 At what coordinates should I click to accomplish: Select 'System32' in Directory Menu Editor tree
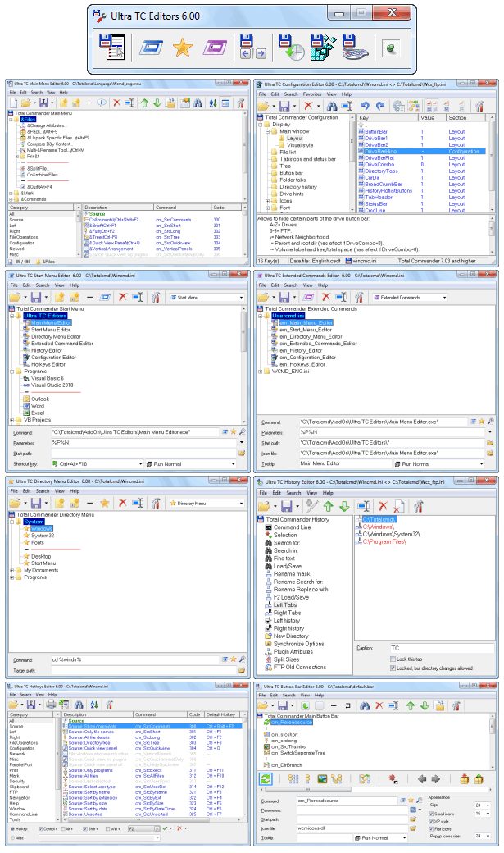pos(43,536)
